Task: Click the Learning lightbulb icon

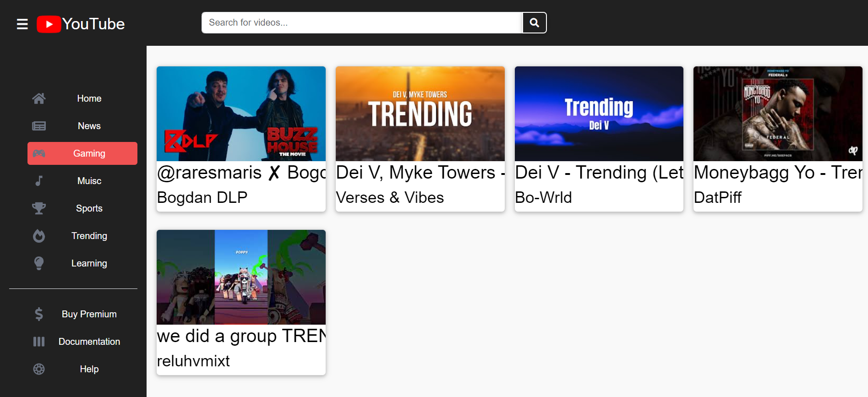Action: coord(39,263)
